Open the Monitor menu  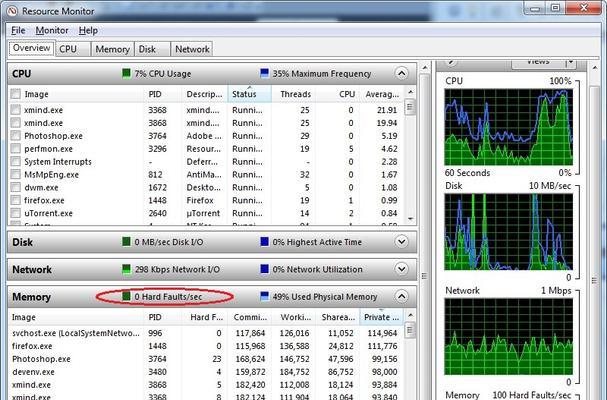52,31
